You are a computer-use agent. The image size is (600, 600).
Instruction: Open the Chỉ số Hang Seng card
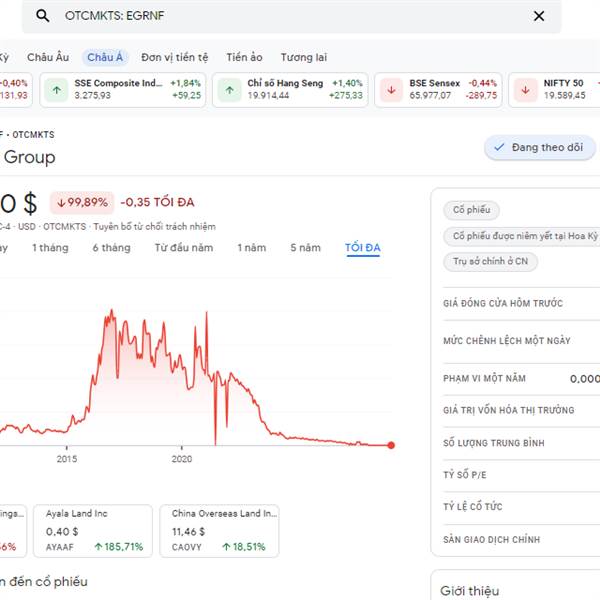coord(290,90)
